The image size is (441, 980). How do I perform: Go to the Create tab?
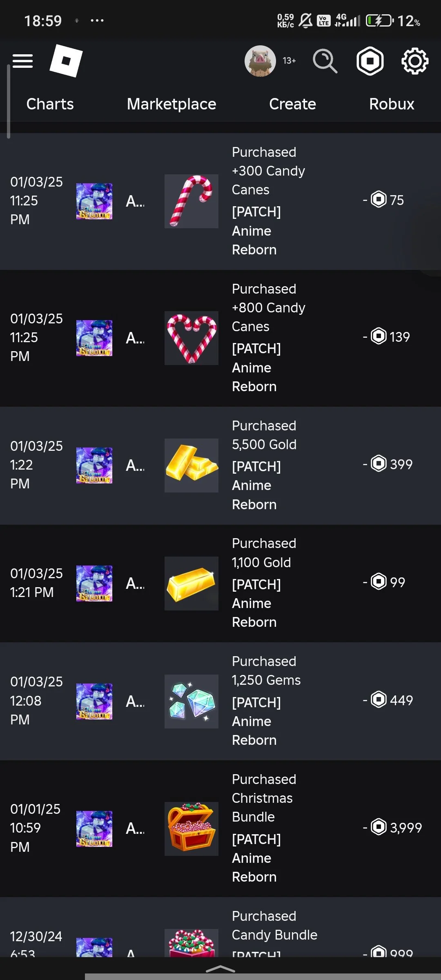(x=292, y=104)
